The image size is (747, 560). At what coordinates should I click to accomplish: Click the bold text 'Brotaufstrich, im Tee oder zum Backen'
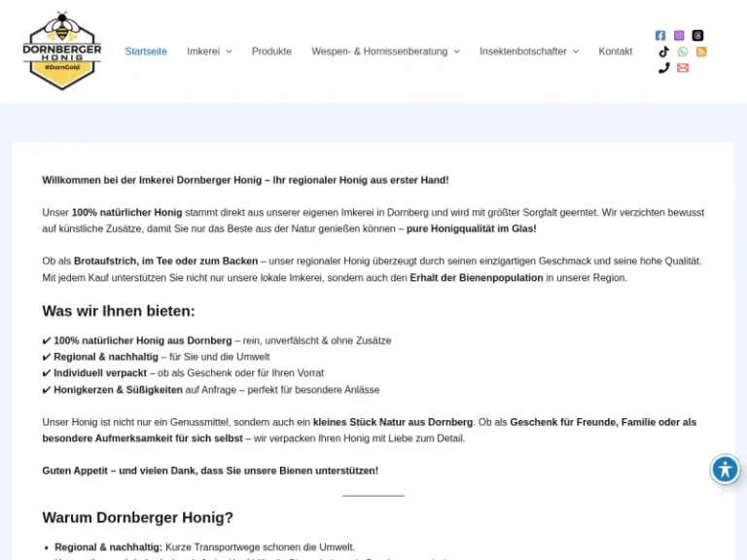click(x=165, y=262)
